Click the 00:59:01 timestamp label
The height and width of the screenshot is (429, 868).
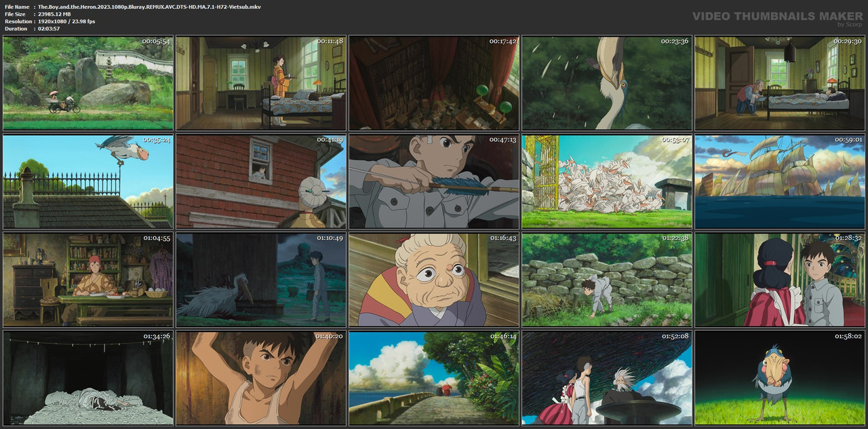848,140
